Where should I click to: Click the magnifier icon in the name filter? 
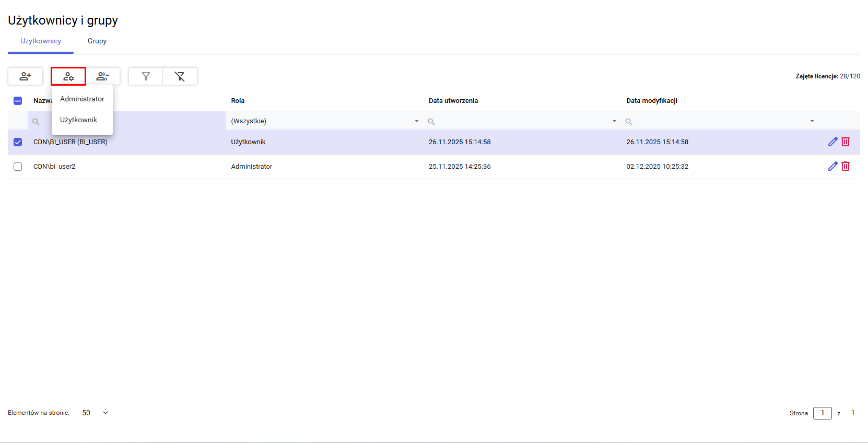tap(36, 122)
